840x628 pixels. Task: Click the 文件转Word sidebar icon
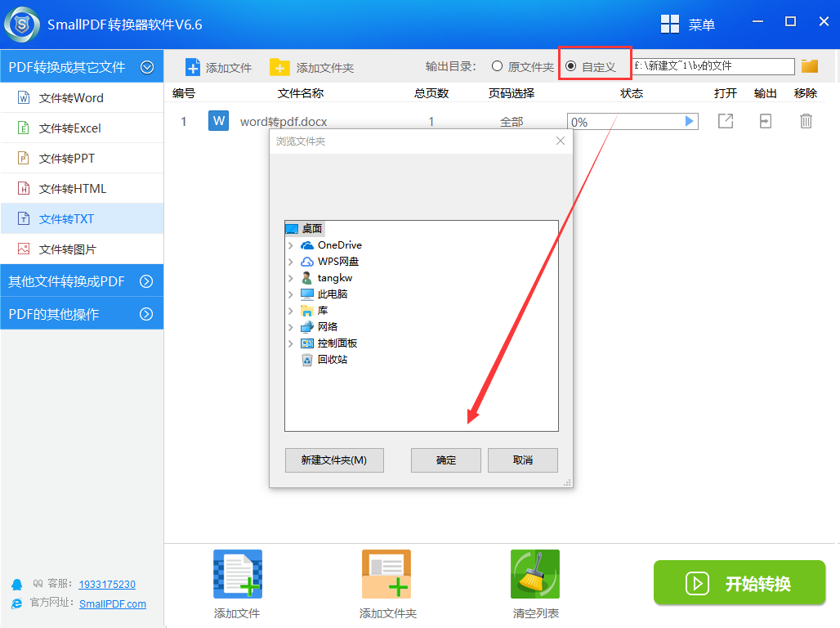click(x=24, y=97)
